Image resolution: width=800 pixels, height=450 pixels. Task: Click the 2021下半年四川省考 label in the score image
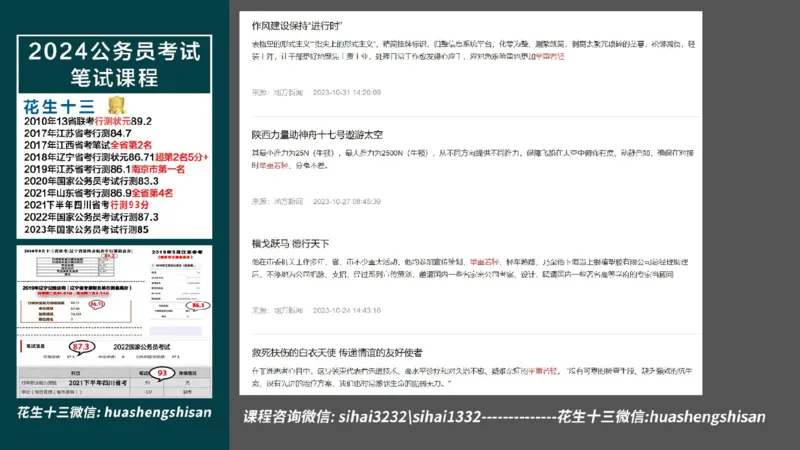point(97,383)
